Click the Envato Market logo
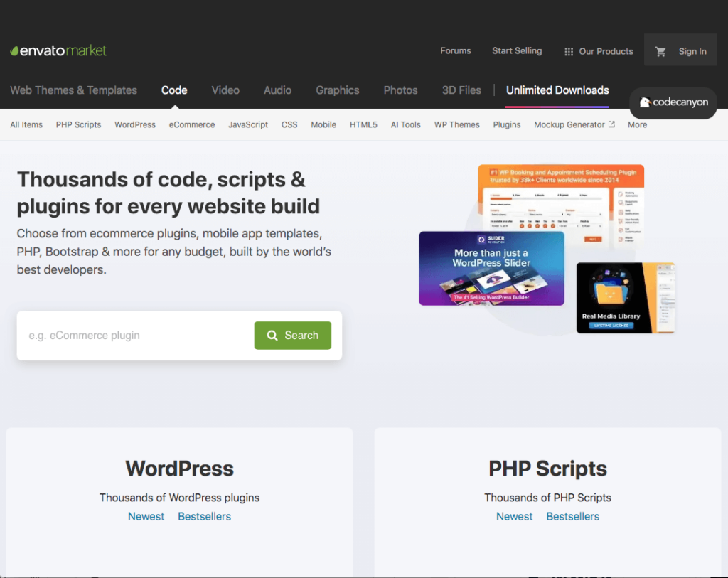This screenshot has height=578, width=728. point(58,50)
